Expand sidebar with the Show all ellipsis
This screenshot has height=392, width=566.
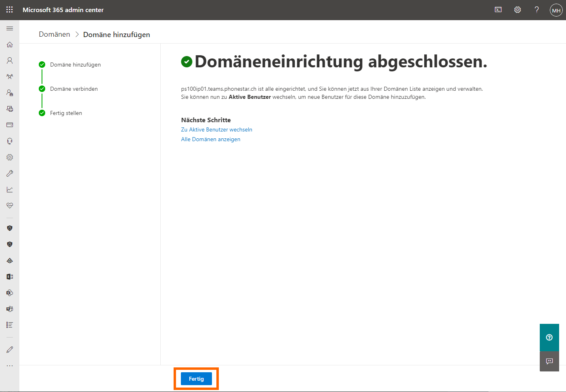coord(10,366)
